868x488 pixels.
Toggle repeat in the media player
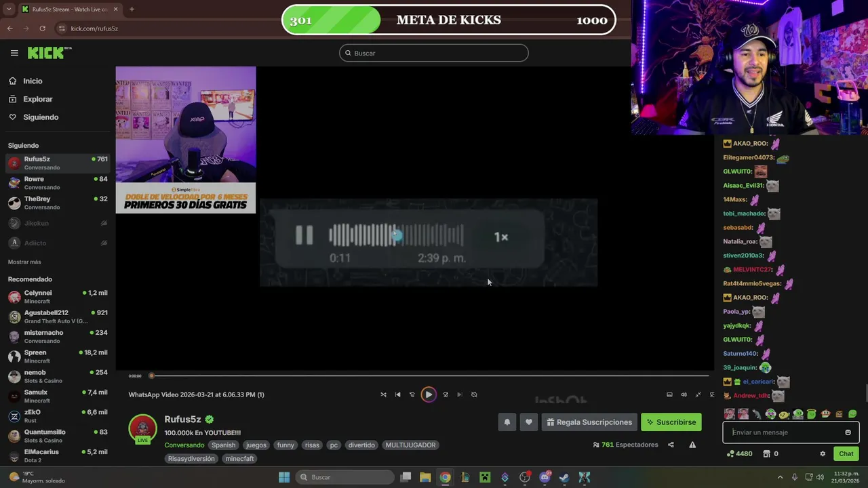tap(474, 394)
